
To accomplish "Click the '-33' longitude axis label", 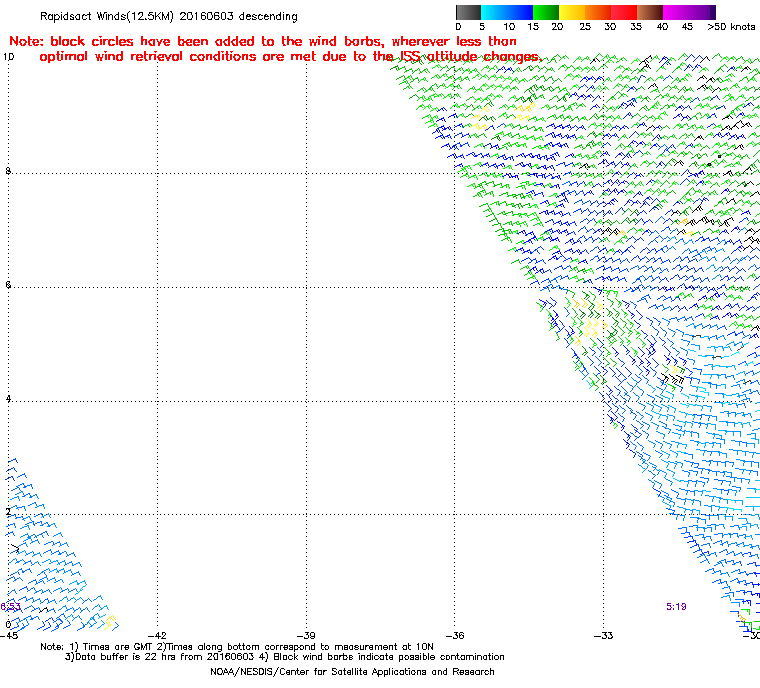I will click(603, 636).
